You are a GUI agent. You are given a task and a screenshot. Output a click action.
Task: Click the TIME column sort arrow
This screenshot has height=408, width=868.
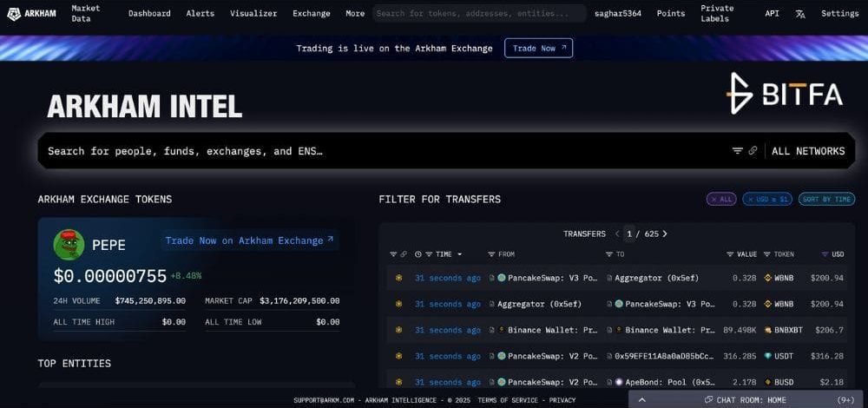pyautogui.click(x=459, y=254)
